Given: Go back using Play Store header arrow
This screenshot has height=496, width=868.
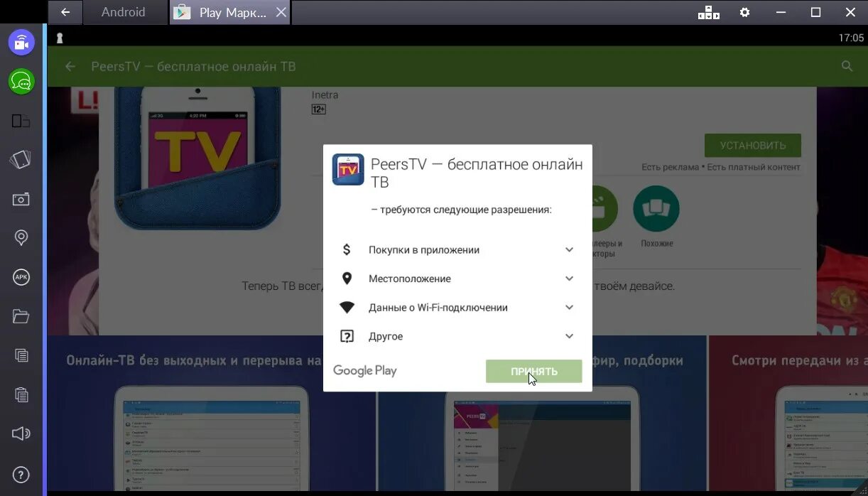Looking at the screenshot, I should [70, 66].
